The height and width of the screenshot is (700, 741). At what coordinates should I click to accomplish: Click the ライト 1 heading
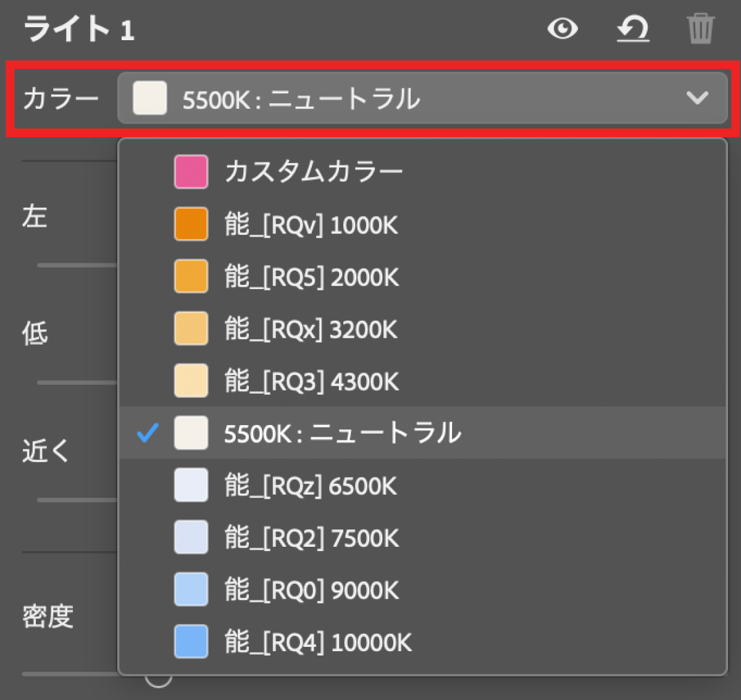point(79,29)
